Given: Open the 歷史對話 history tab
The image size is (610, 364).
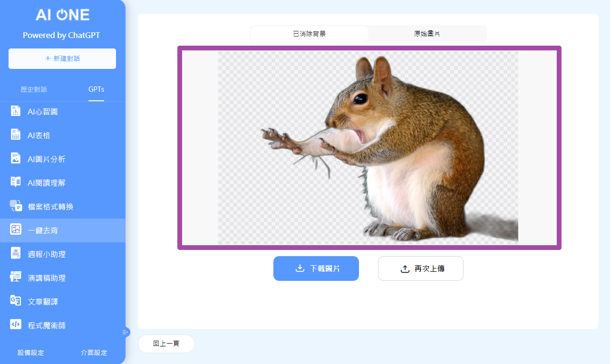Looking at the screenshot, I should point(34,89).
